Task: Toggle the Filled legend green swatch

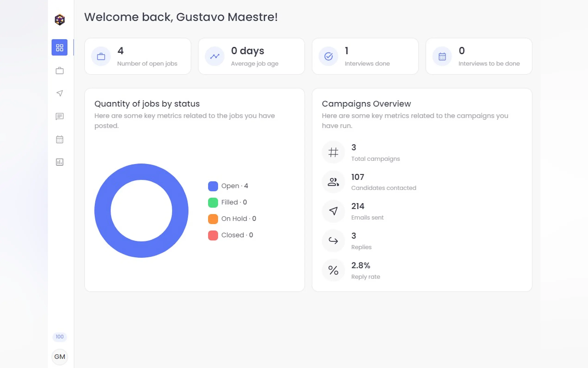Action: (213, 203)
